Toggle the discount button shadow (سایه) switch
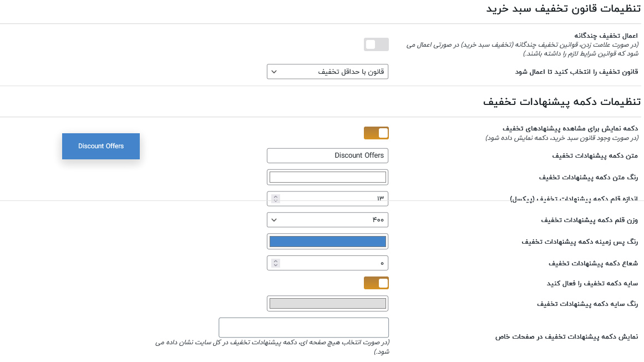This screenshot has height=362, width=644. pos(376,283)
